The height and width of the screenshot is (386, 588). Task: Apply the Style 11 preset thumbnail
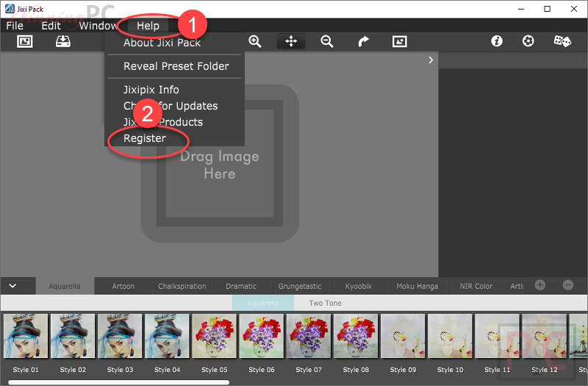pyautogui.click(x=498, y=336)
